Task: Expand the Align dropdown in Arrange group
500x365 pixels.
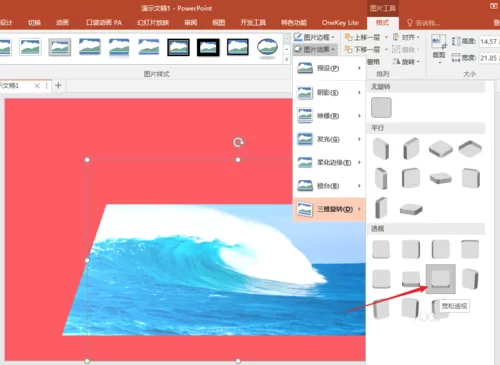Action: 406,37
